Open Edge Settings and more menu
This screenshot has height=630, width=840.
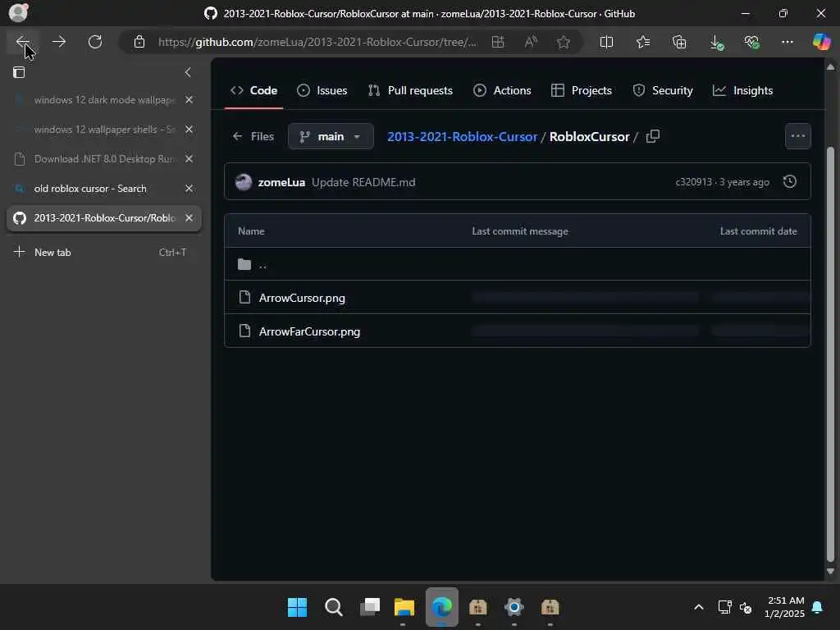[787, 42]
